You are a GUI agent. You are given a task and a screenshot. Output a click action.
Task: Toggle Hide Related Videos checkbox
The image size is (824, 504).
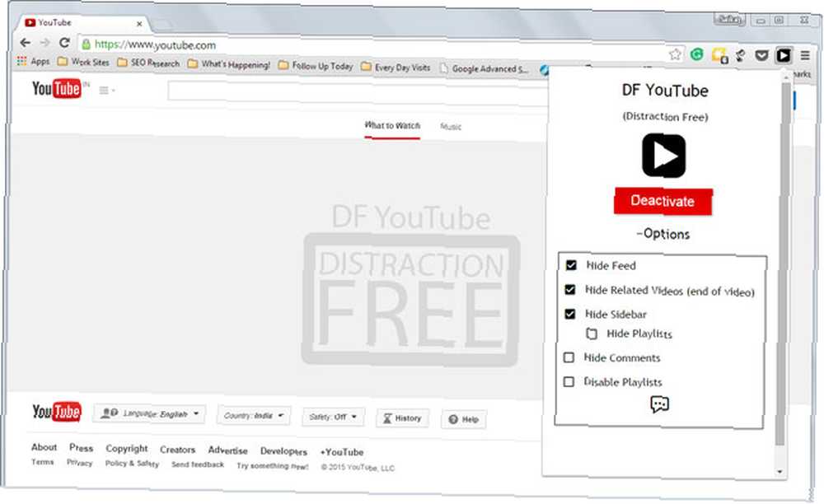pyautogui.click(x=569, y=289)
